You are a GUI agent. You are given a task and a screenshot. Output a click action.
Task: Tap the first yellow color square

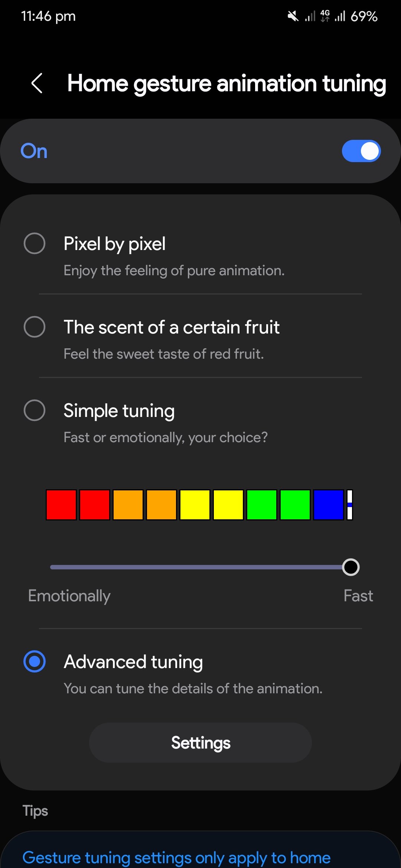[195, 505]
